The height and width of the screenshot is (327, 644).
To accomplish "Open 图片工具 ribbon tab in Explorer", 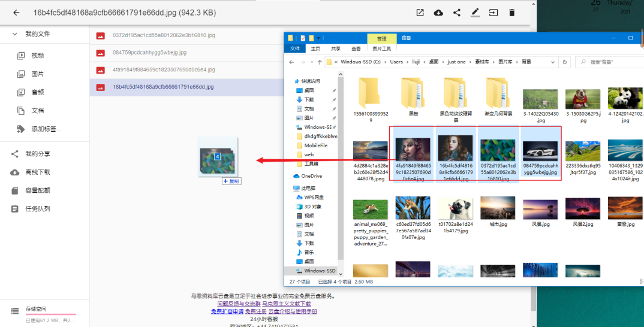I will pos(381,49).
